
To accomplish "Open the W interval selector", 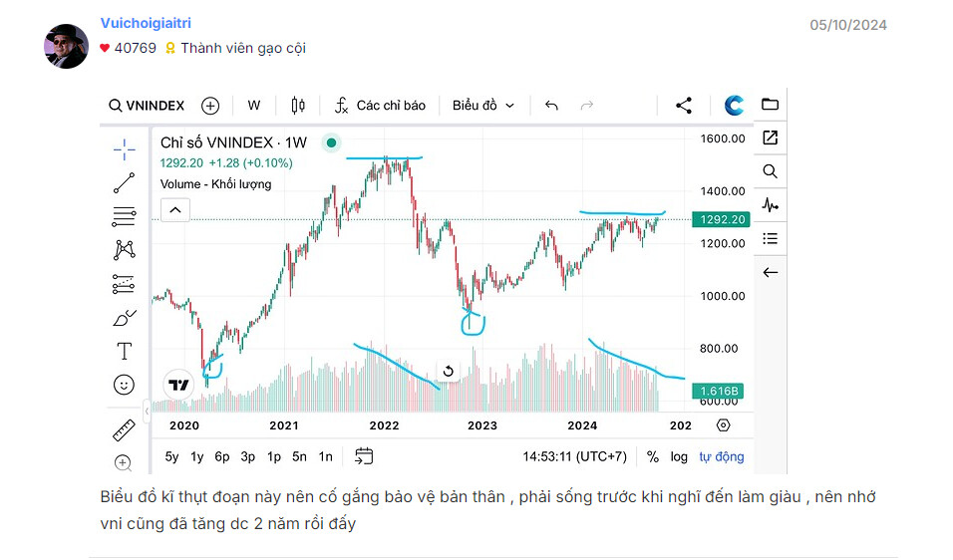I will coord(254,106).
